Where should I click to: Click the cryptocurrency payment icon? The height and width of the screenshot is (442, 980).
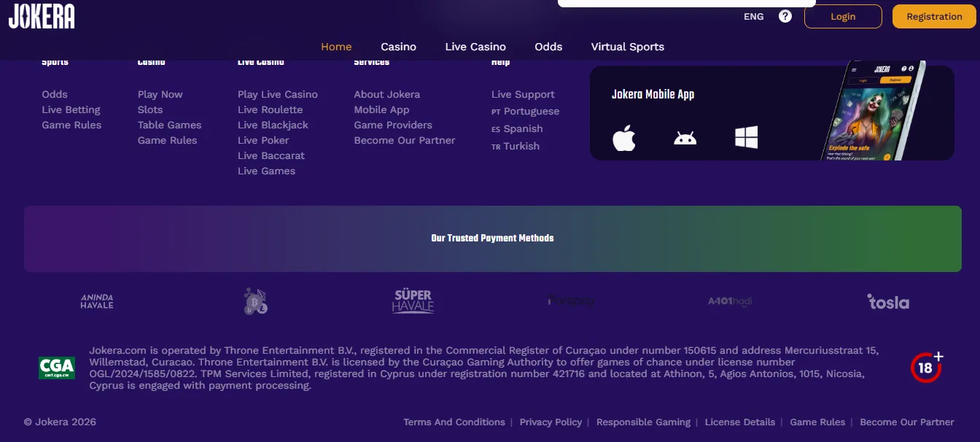pyautogui.click(x=256, y=301)
